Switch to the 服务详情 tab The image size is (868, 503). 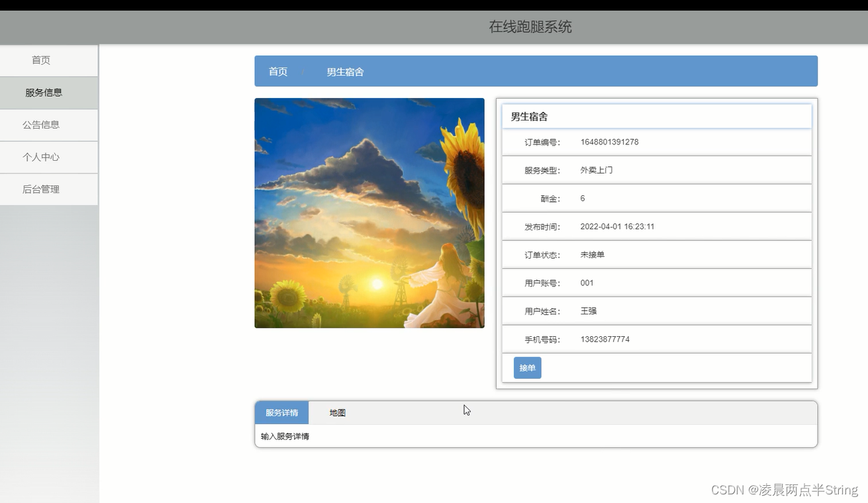point(282,412)
